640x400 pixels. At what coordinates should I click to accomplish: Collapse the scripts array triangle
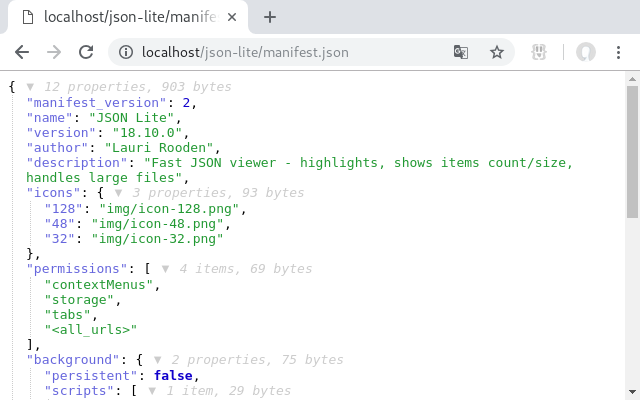pos(152,391)
